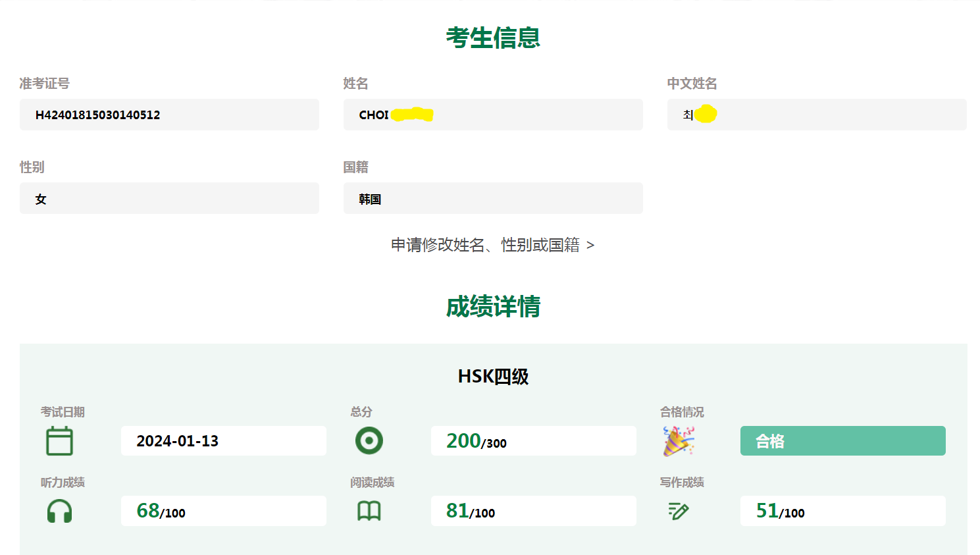Image resolution: width=980 pixels, height=555 pixels.
Task: Click the party popper pass icon
Action: pos(679,441)
